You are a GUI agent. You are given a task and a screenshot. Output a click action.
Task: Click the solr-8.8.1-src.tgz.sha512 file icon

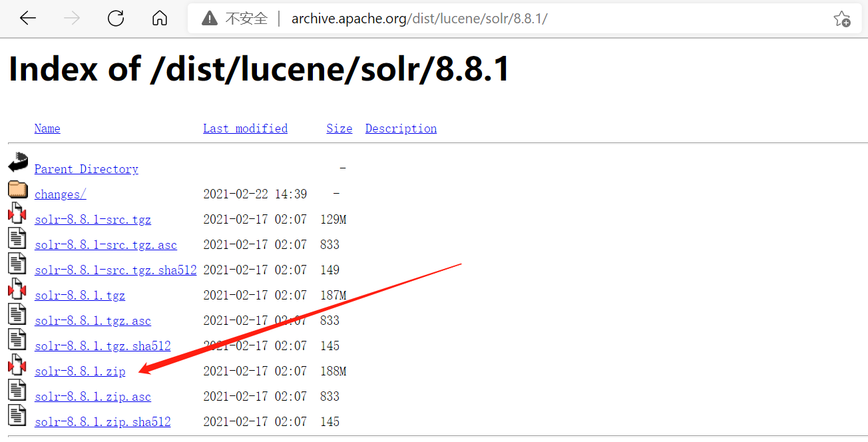17,264
